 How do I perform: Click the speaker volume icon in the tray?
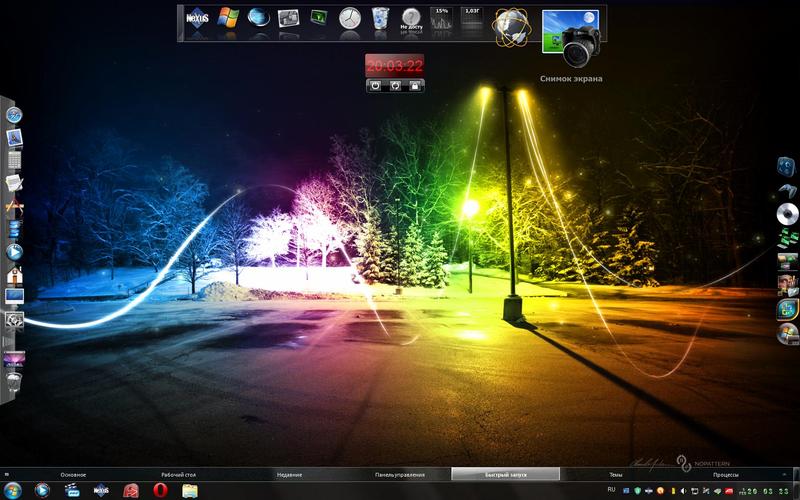(684, 491)
